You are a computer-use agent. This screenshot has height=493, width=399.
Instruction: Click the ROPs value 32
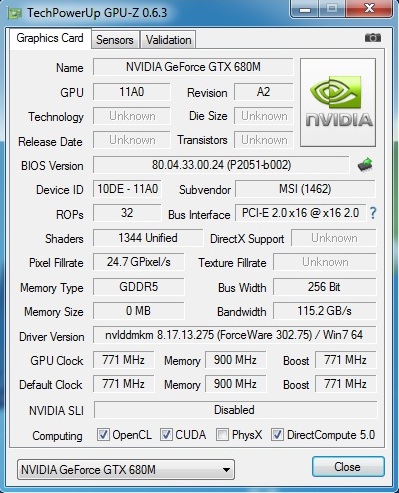(127, 213)
